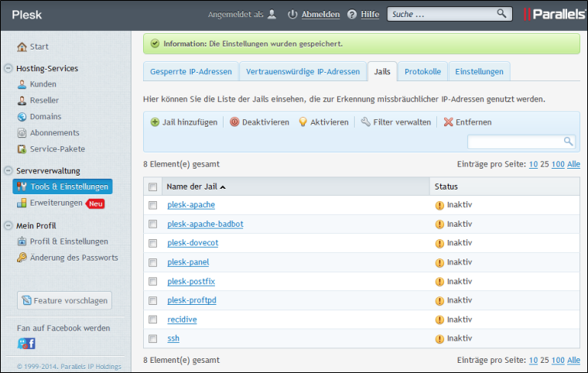Select Tools & Einstellungen in sidebar
This screenshot has width=588, height=373.
63,186
